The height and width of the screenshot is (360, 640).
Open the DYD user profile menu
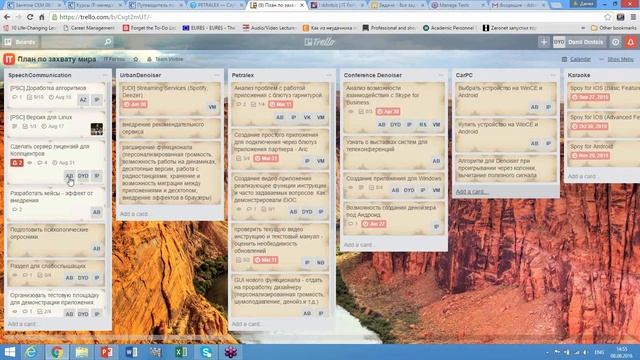coord(579,42)
